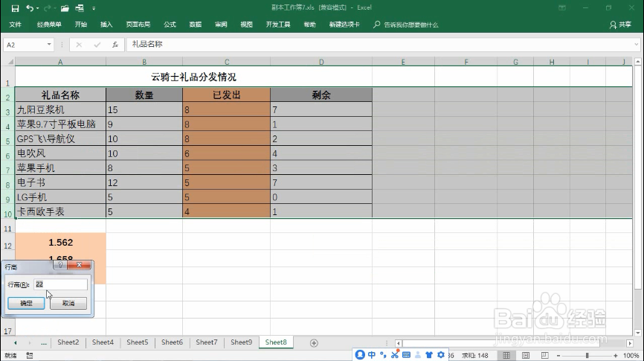Click the Cancel X icon in formula bar
The width and height of the screenshot is (644, 361).
[x=79, y=45]
